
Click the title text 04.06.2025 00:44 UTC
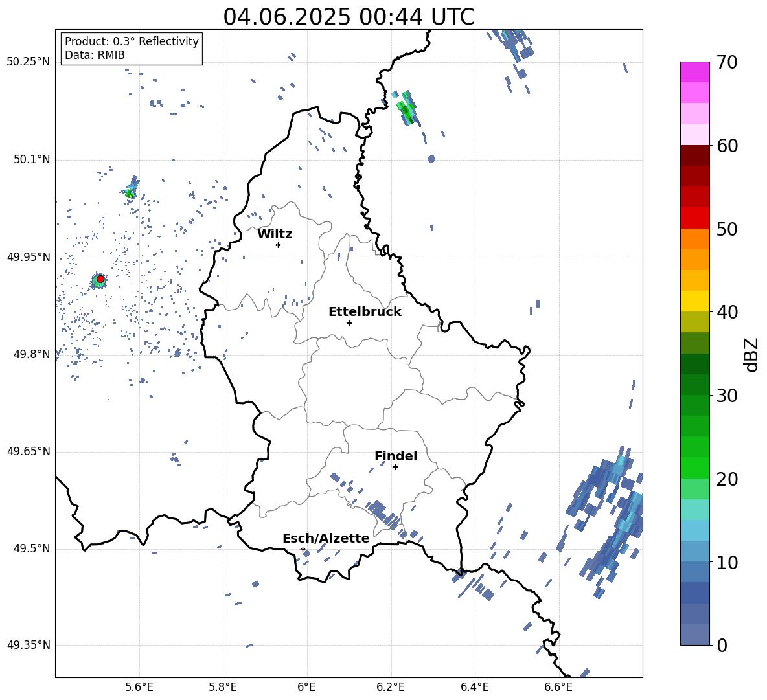tap(349, 17)
